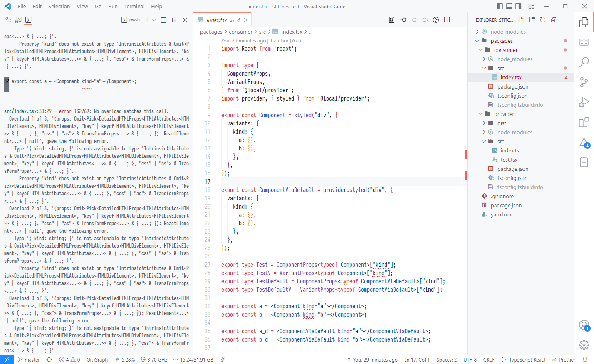Click the master branch in status bar
Image resolution: width=594 pixels, height=364 pixels.
pyautogui.click(x=29, y=360)
